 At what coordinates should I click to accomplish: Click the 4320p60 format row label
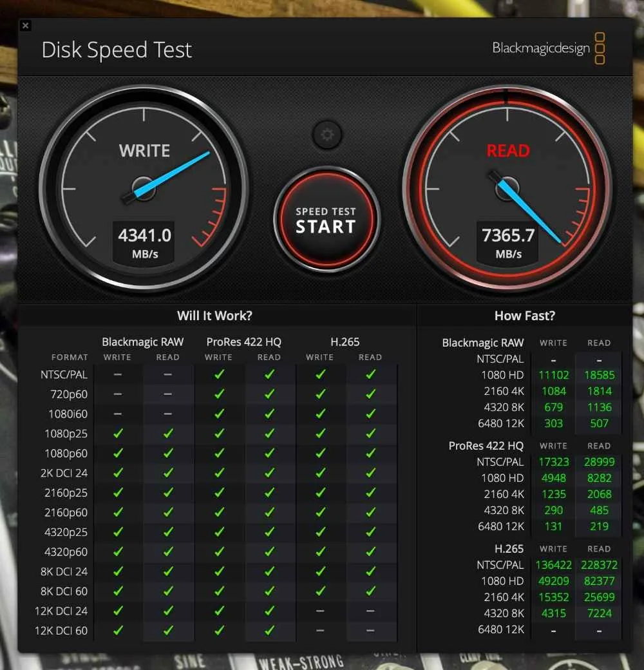[66, 551]
